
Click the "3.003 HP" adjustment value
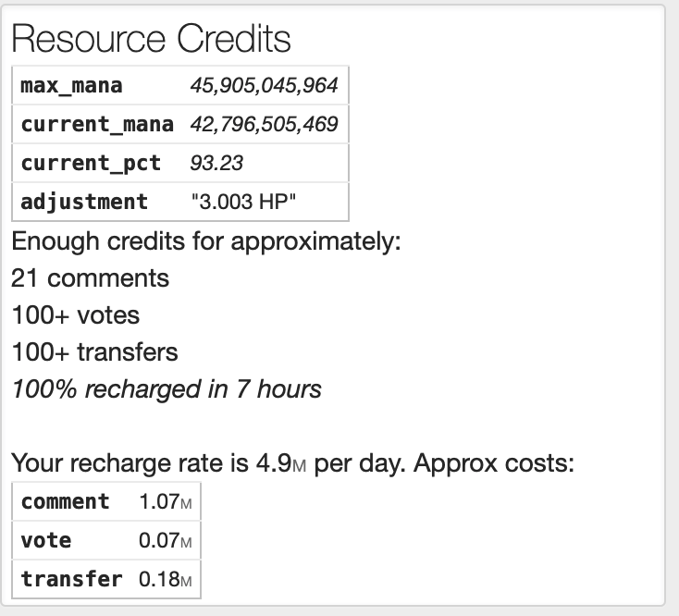[243, 202]
